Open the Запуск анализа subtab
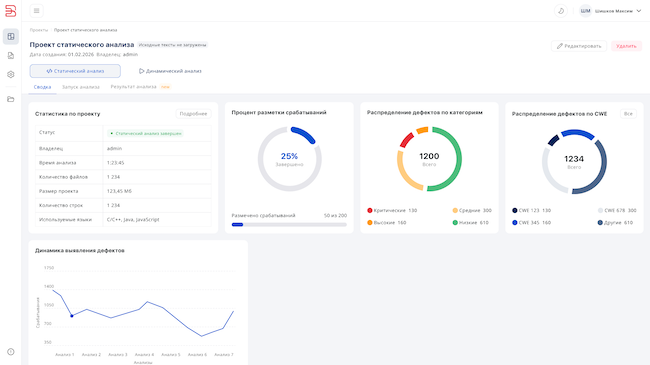Image resolution: width=650 pixels, height=365 pixels. 81,87
